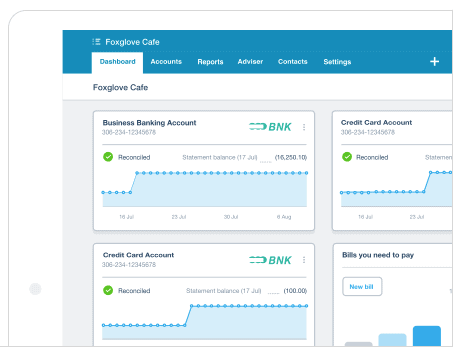
Task: Click the New bill button
Action: (362, 287)
